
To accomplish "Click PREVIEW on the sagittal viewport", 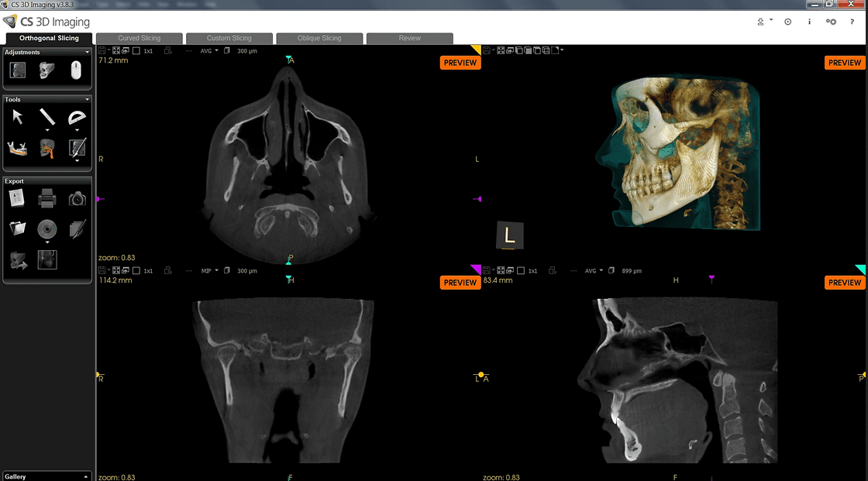I will coord(844,282).
